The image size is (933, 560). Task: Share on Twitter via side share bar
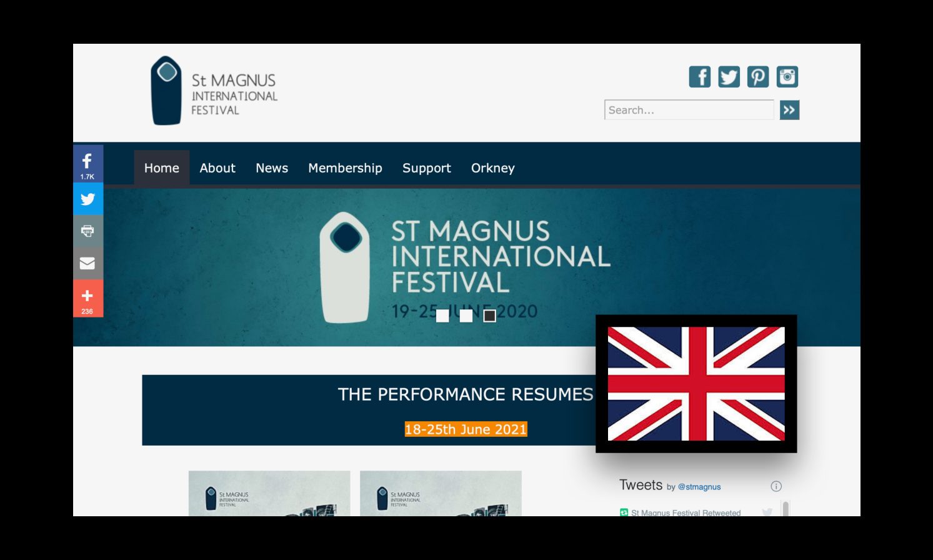point(87,199)
